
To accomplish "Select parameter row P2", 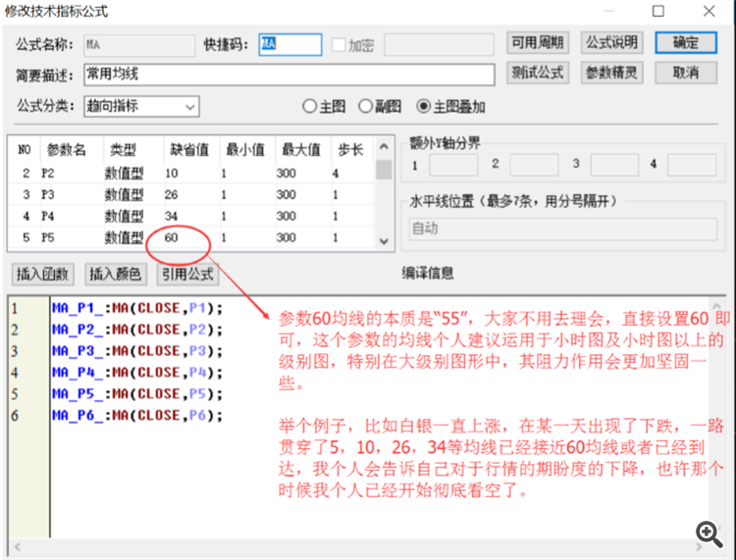I will pos(191,173).
